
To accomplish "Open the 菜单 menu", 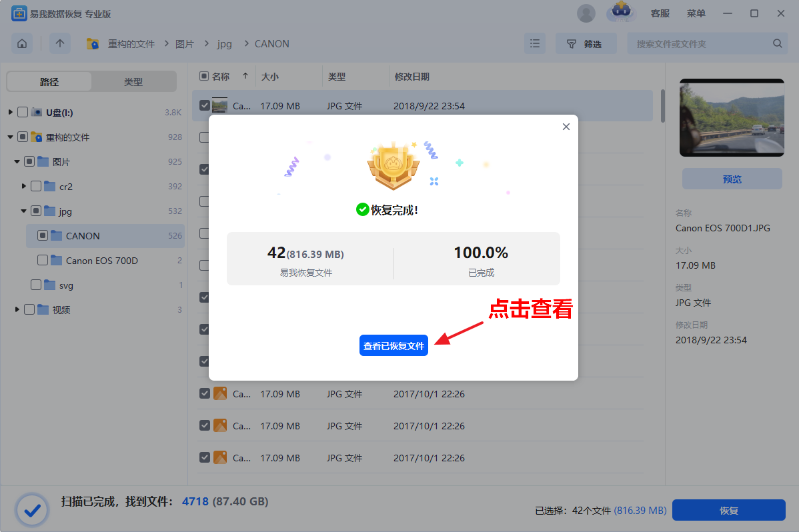I will click(x=696, y=13).
